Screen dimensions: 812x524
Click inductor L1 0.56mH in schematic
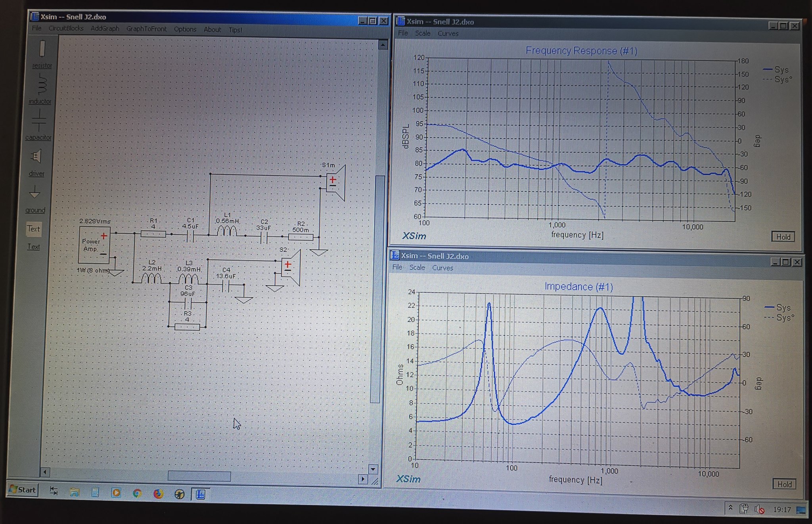[x=227, y=230]
